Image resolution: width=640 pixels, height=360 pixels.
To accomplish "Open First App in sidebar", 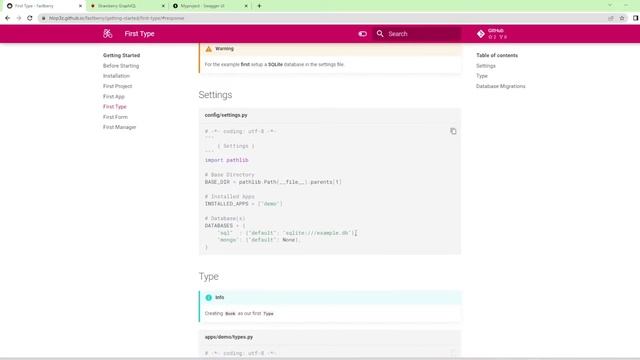I will [114, 96].
